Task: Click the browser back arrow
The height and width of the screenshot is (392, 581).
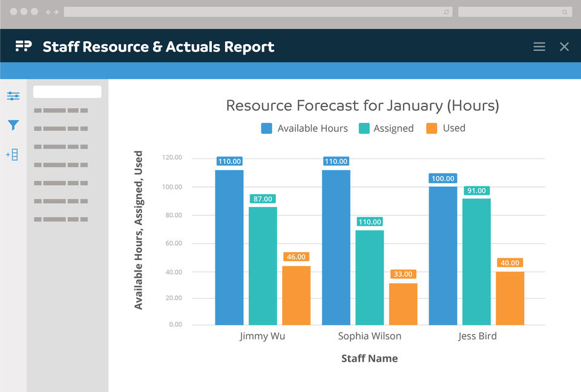Action: [48, 11]
